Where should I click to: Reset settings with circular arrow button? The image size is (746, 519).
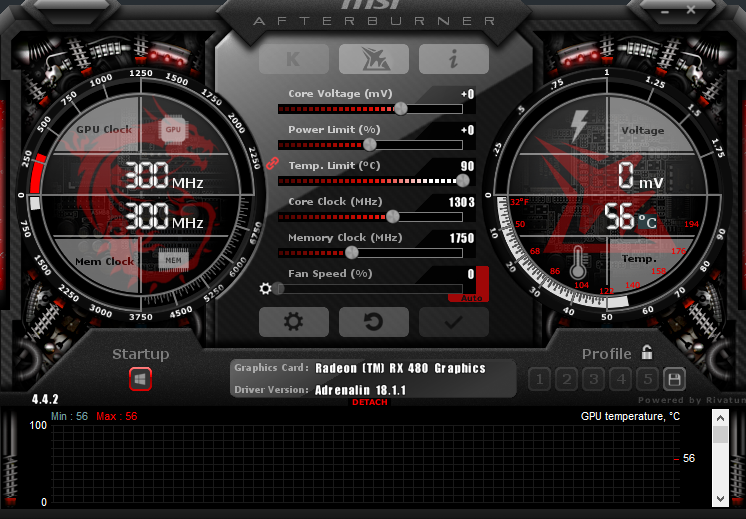click(x=373, y=322)
